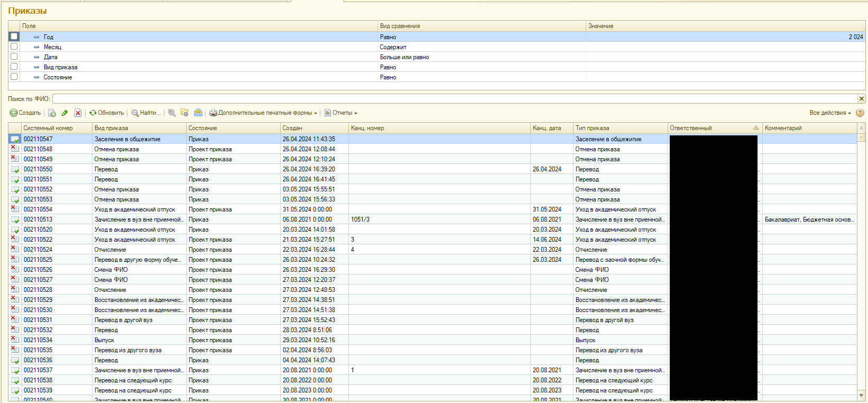The height and width of the screenshot is (403, 868).
Task: Click the envelope icon in toolbar
Action: coord(198,113)
